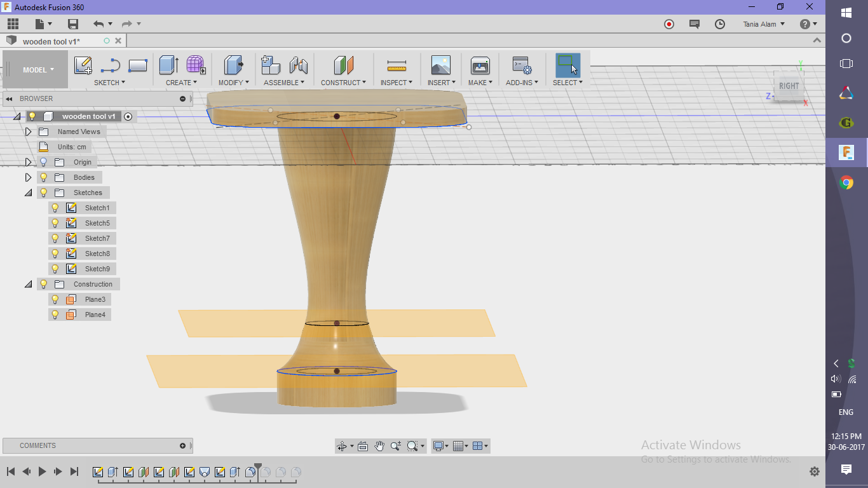Toggle visibility of Sketch1
This screenshot has width=868, height=488.
55,208
